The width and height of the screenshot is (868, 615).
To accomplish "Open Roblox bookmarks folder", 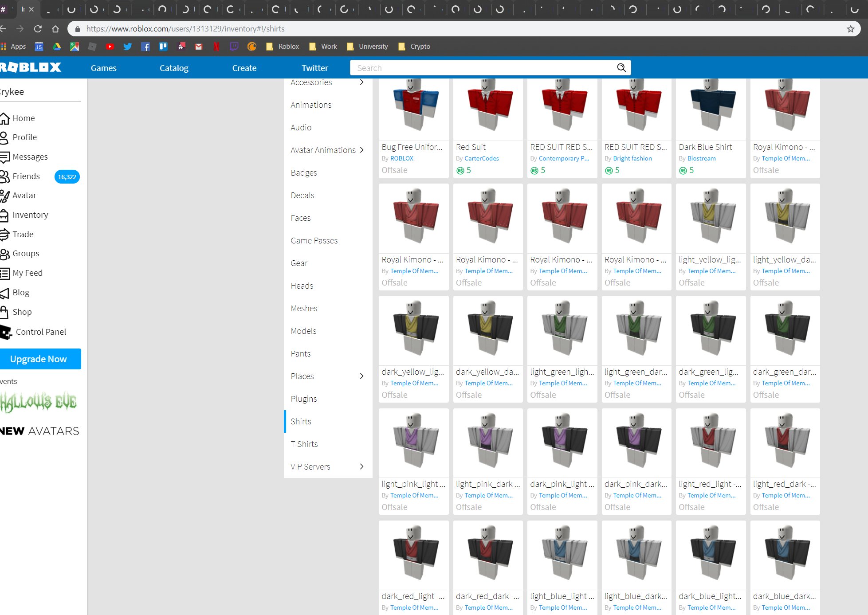I will (x=283, y=47).
